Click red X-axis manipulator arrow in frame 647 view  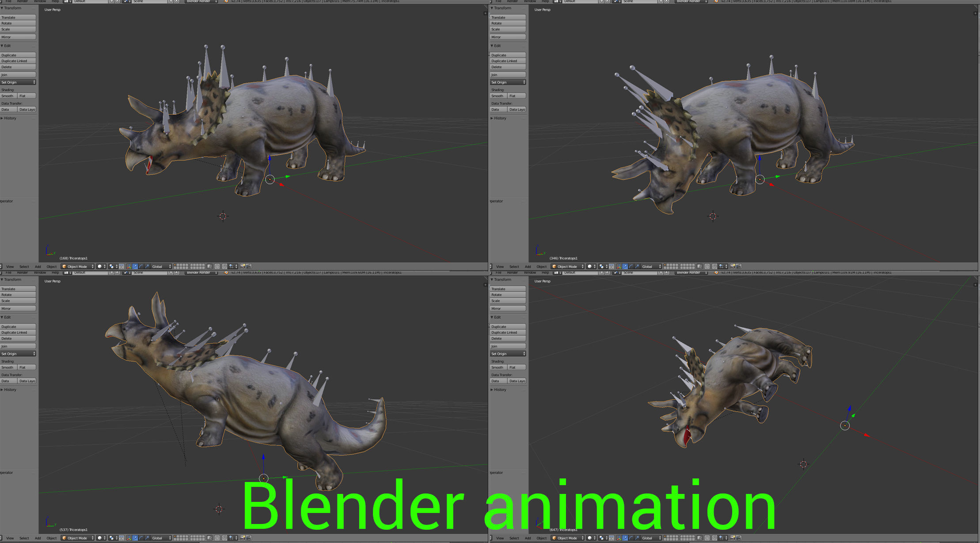pos(866,436)
